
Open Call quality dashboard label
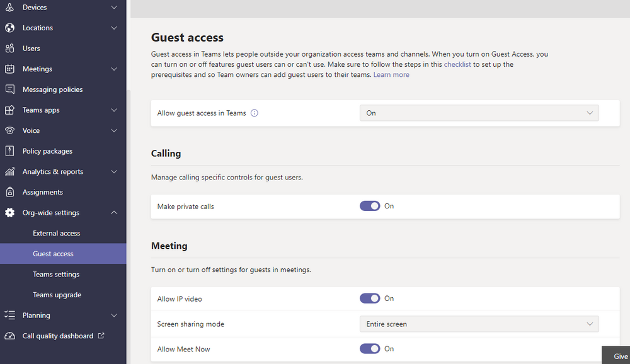point(58,336)
